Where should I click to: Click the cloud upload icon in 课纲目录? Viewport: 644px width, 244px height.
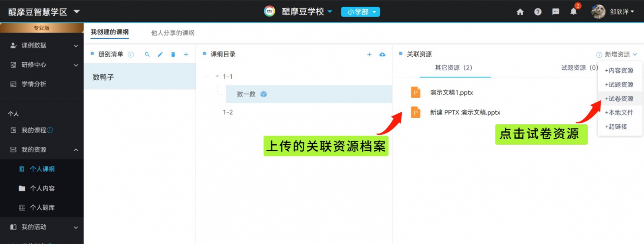click(x=382, y=55)
